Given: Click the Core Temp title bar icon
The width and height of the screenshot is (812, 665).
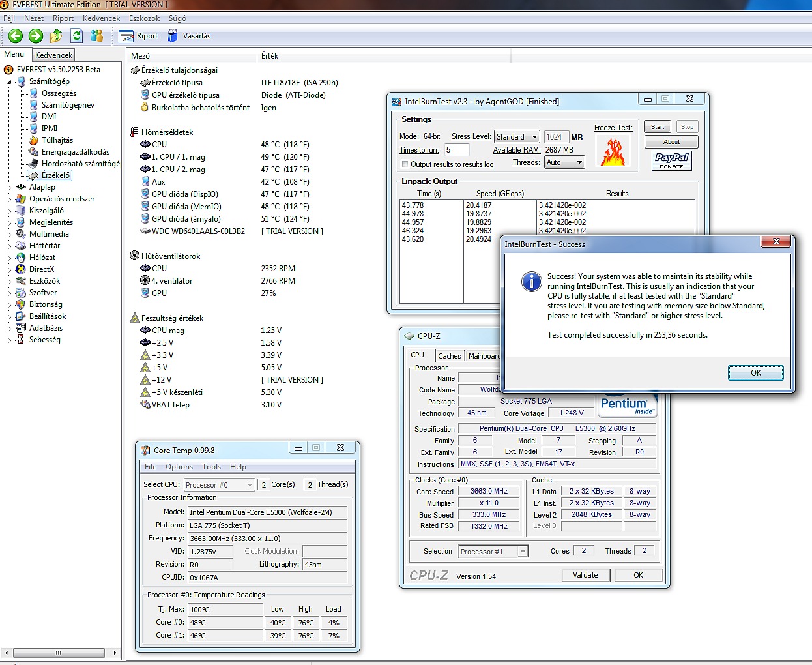Looking at the screenshot, I should (145, 451).
